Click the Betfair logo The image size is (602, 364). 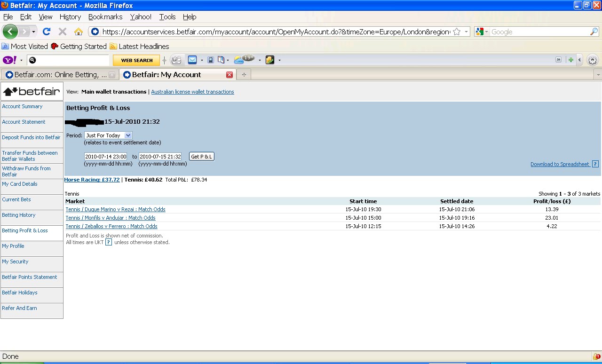point(32,92)
